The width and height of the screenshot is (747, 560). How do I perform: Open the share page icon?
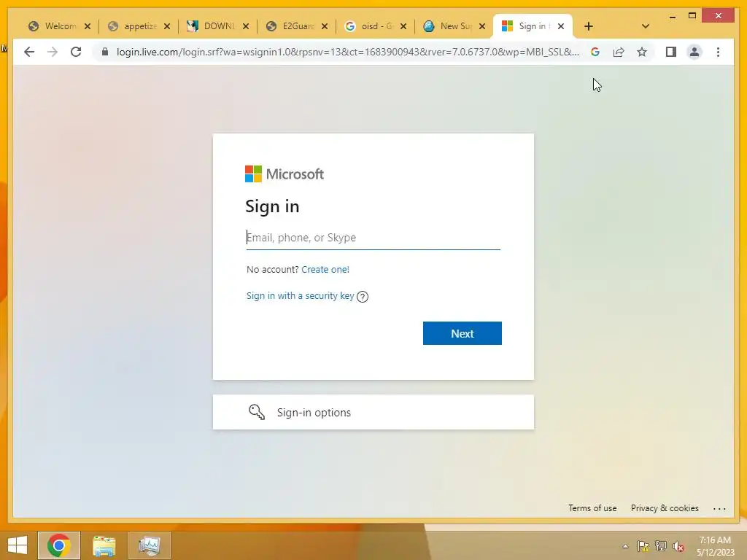[x=619, y=52]
